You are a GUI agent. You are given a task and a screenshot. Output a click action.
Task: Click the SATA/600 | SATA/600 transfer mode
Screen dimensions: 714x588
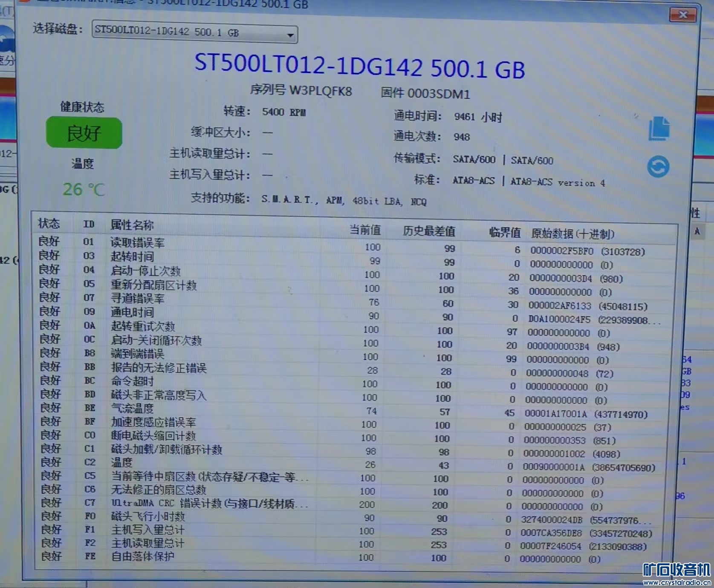pyautogui.click(x=503, y=160)
